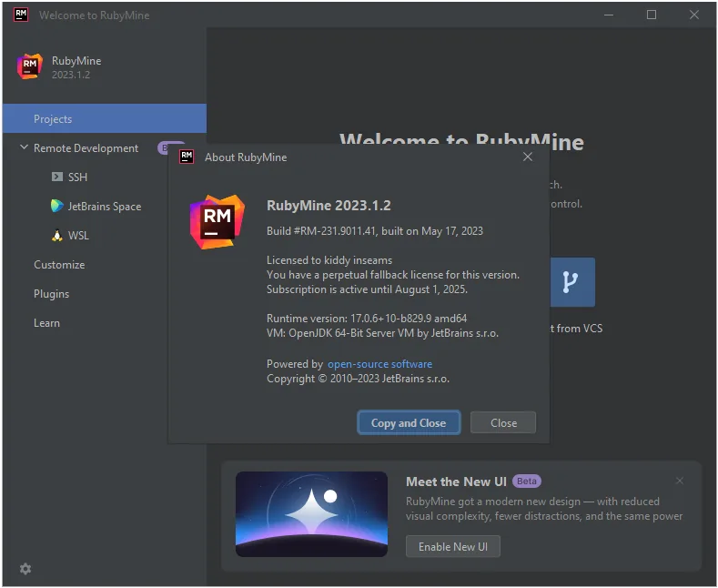The width and height of the screenshot is (718, 588).
Task: Click the RM icon in Welcome window title bar
Action: pos(21,15)
